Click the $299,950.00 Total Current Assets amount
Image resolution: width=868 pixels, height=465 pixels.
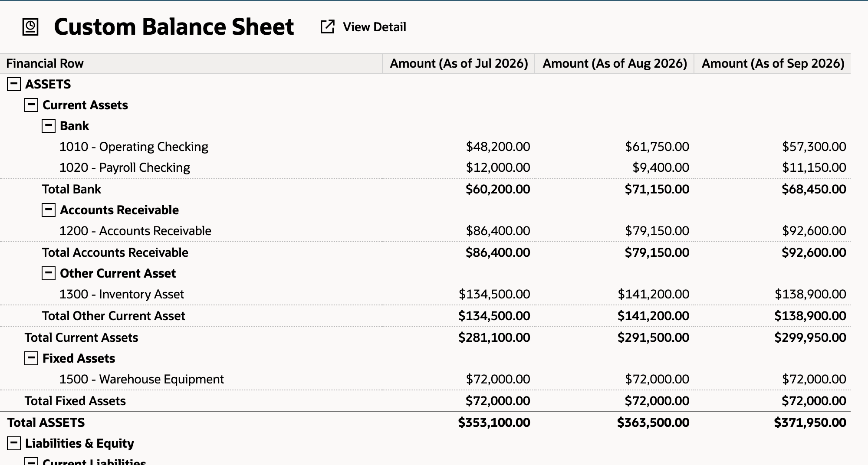pos(810,337)
